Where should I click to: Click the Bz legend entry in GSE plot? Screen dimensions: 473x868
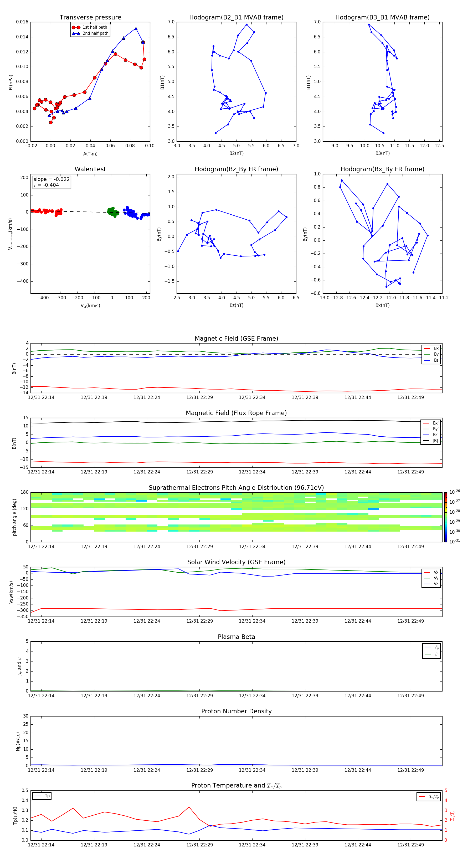(x=431, y=360)
